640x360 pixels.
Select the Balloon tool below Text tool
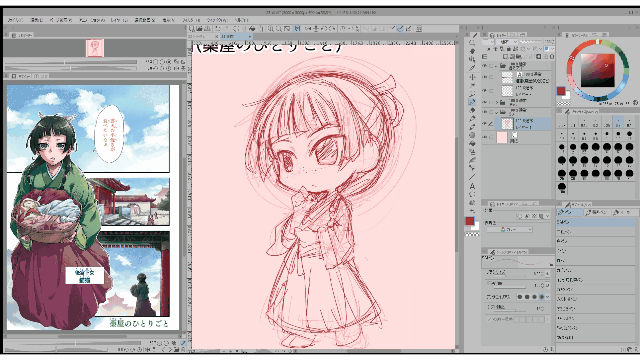pyautogui.click(x=472, y=195)
